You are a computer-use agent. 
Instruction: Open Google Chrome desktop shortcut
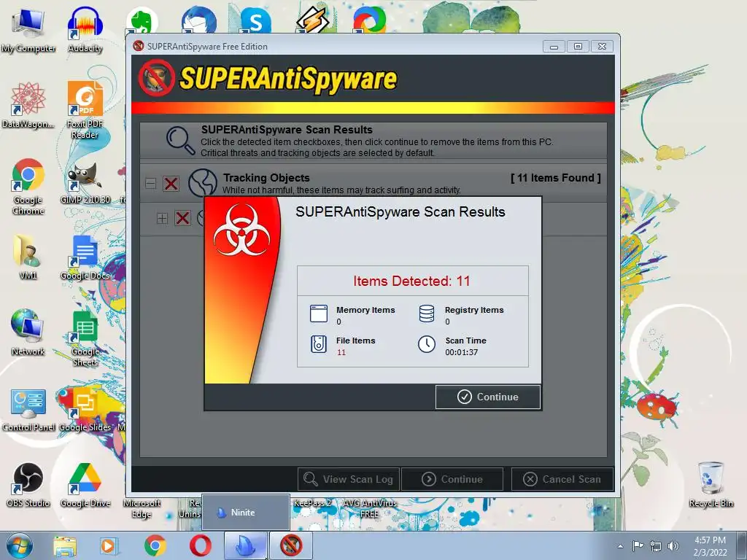pos(28,186)
